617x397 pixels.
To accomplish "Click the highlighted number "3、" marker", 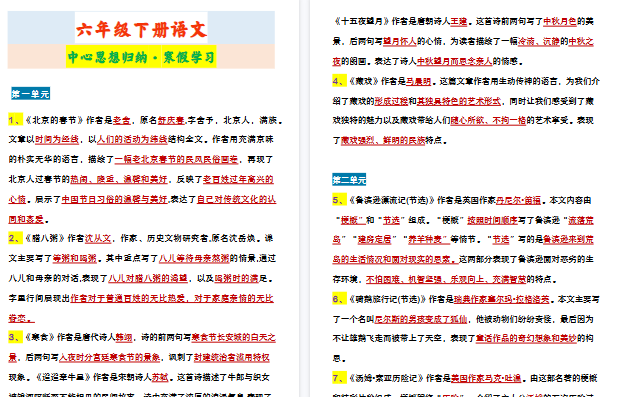I will point(15,337).
